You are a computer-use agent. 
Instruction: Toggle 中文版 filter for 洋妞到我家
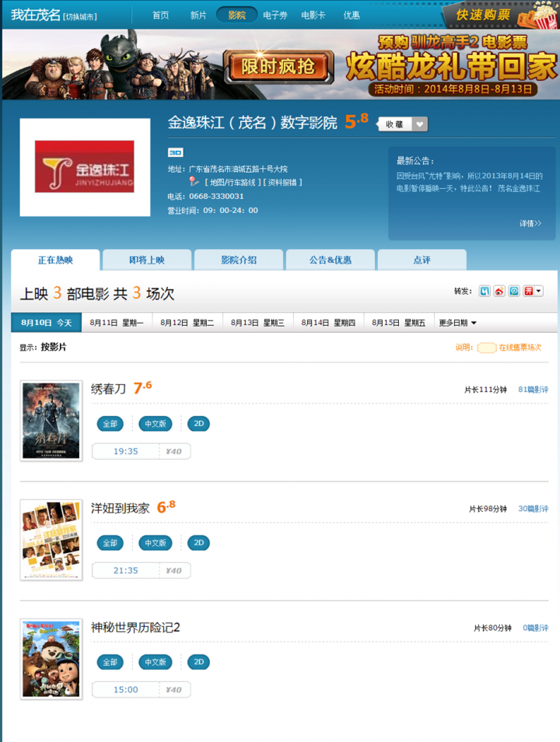(156, 543)
